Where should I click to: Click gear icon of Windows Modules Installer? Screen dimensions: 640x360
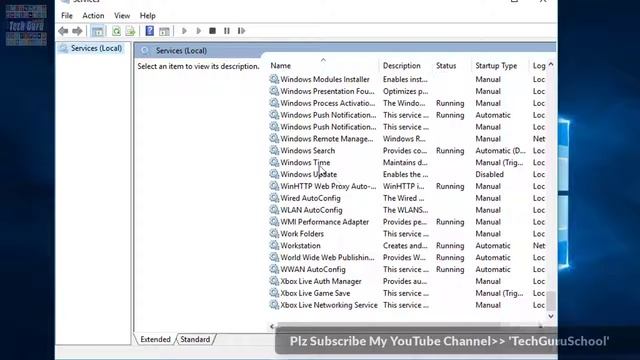274,79
